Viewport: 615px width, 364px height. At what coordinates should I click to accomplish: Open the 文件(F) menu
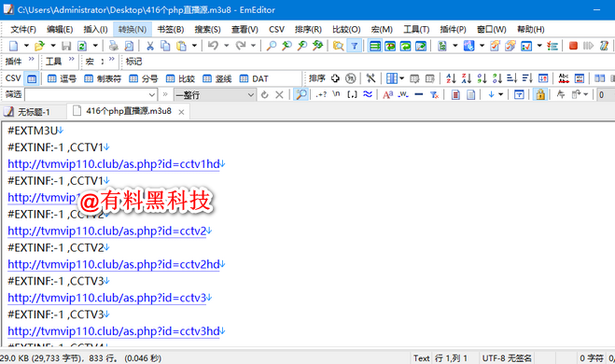coord(23,30)
